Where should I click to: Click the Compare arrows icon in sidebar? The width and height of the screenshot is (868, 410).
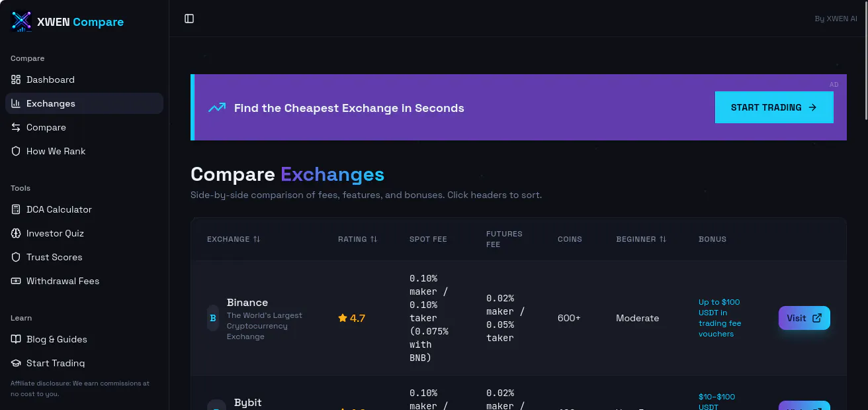point(16,127)
